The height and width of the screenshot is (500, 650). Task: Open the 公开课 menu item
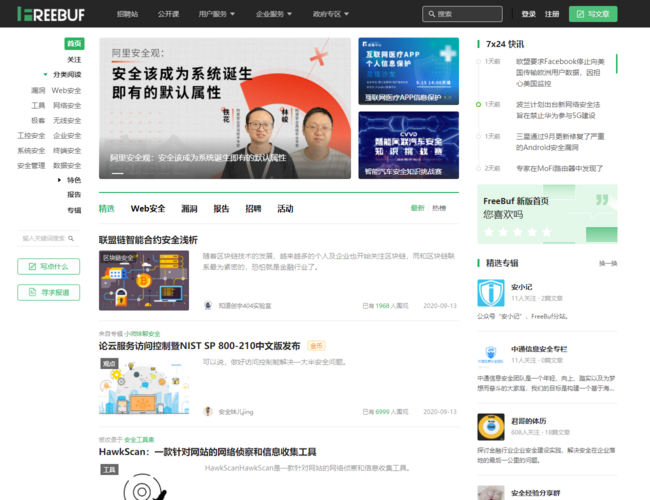[x=168, y=14]
